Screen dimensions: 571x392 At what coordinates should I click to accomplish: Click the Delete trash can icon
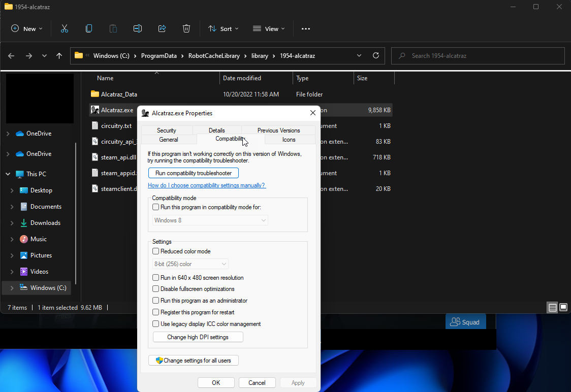point(186,29)
